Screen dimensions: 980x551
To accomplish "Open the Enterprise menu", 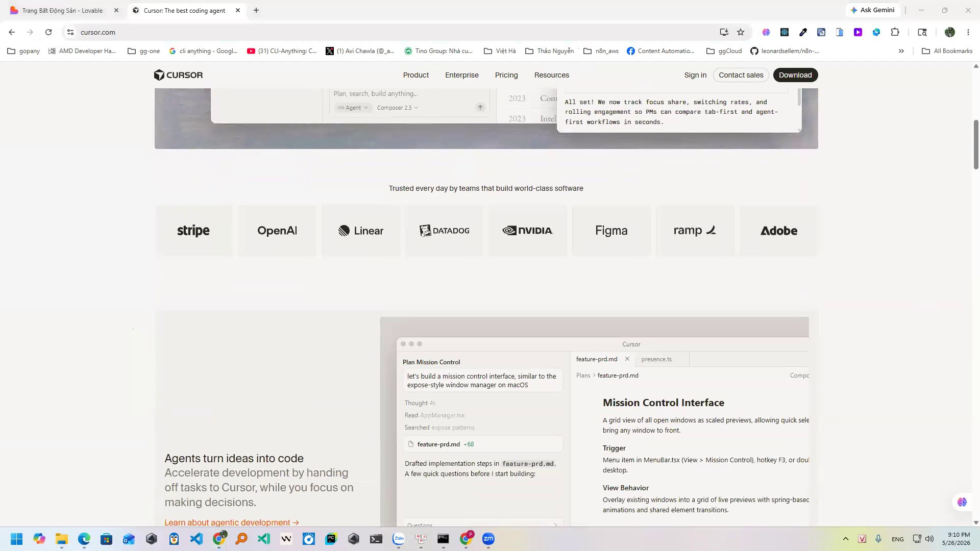I will (462, 75).
